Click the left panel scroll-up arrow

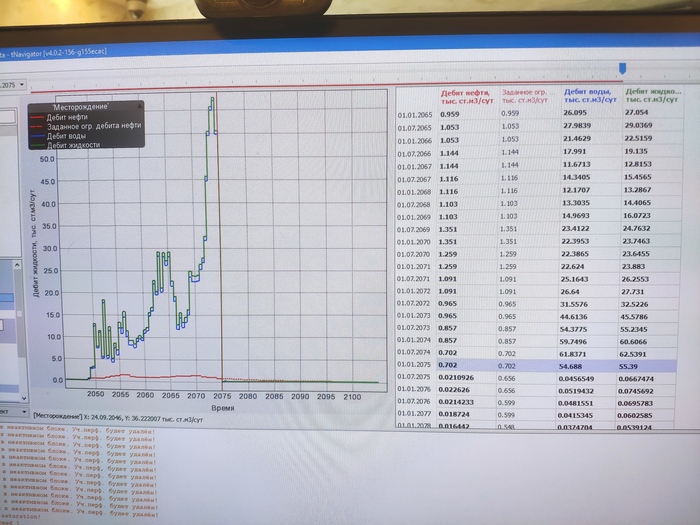[17, 264]
